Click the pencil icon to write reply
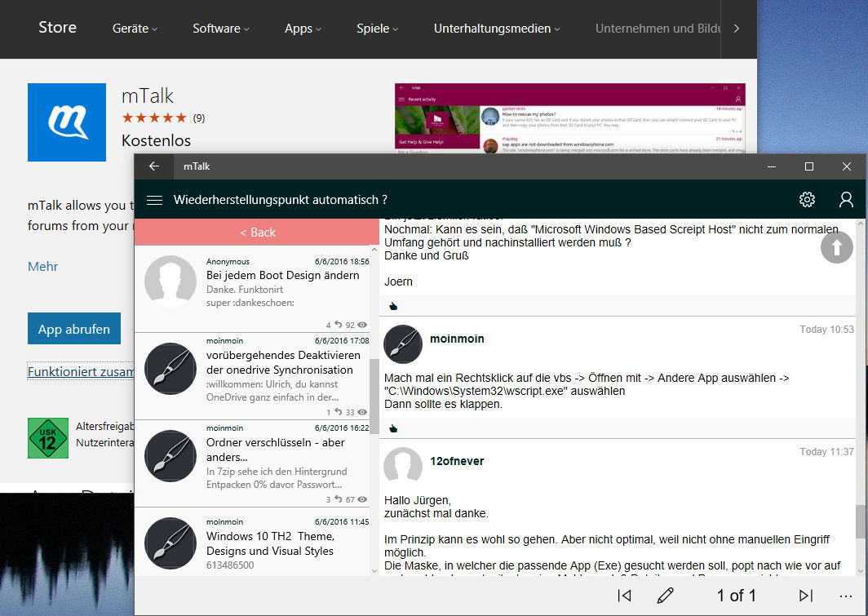The image size is (868, 616). pyautogui.click(x=665, y=596)
